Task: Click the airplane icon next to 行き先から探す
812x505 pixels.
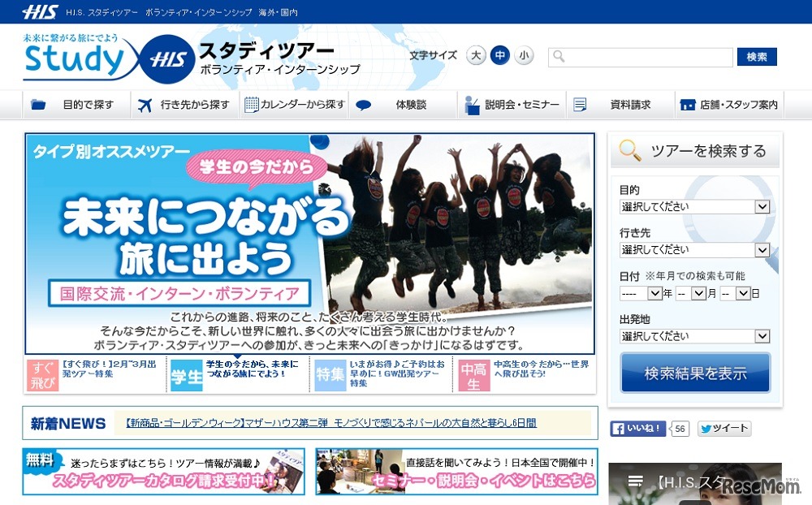Action: [143, 104]
